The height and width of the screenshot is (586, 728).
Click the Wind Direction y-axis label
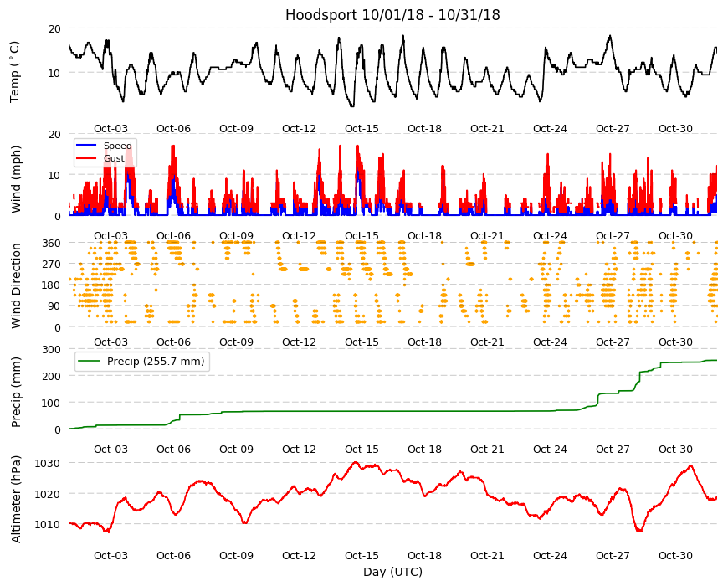[x=16, y=285]
